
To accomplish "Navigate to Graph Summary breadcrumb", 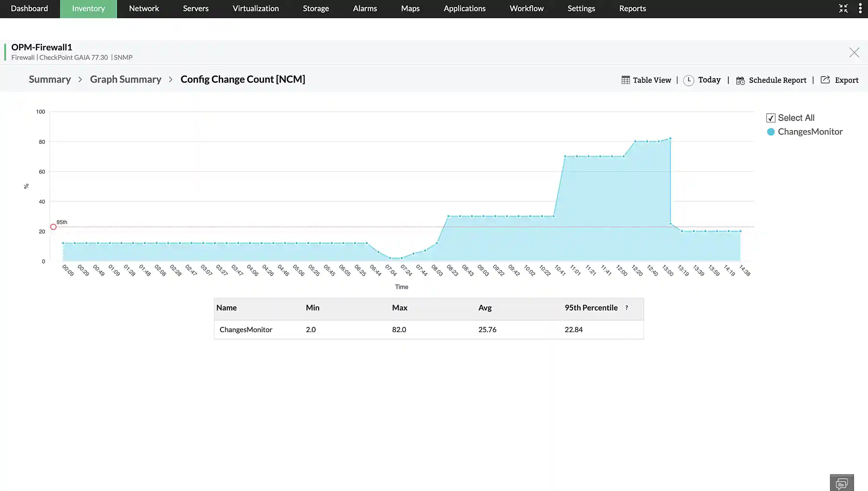I will [125, 79].
